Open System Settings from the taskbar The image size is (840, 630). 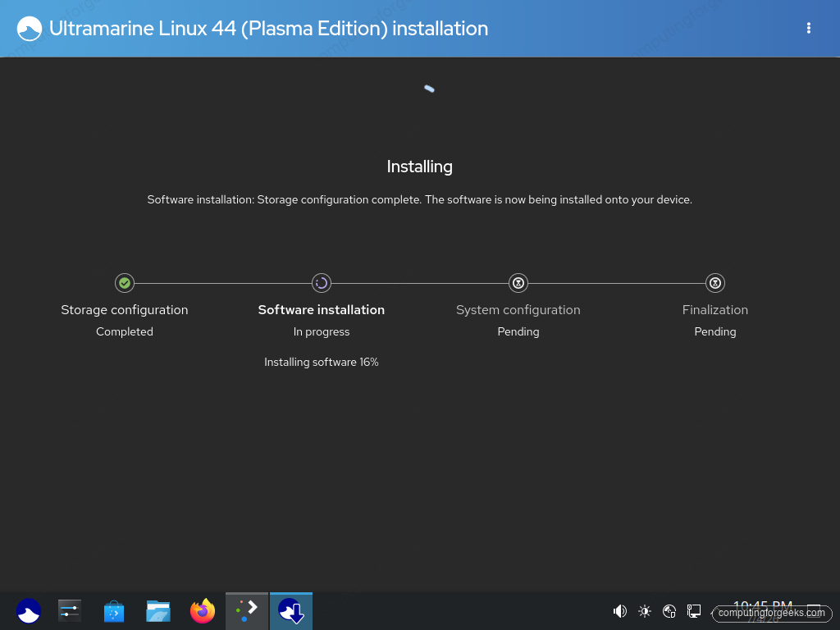tap(70, 611)
